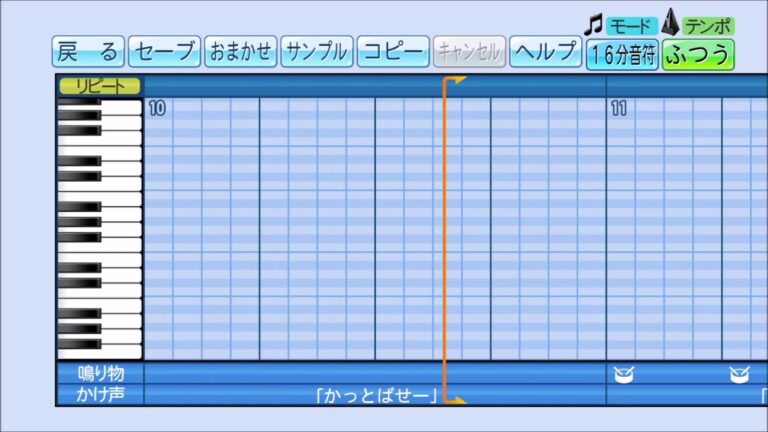Screen dimensions: 768x432
Task: Save the song with セーブ
Action: click(164, 51)
